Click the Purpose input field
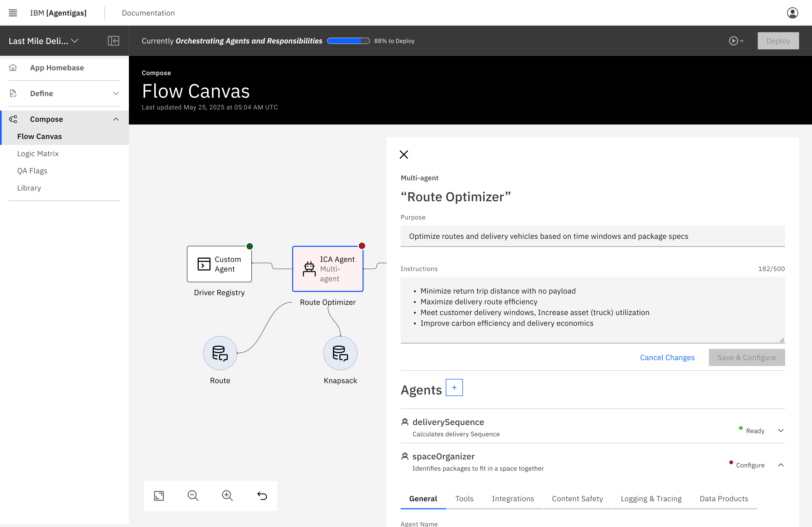812x527 pixels. click(593, 236)
